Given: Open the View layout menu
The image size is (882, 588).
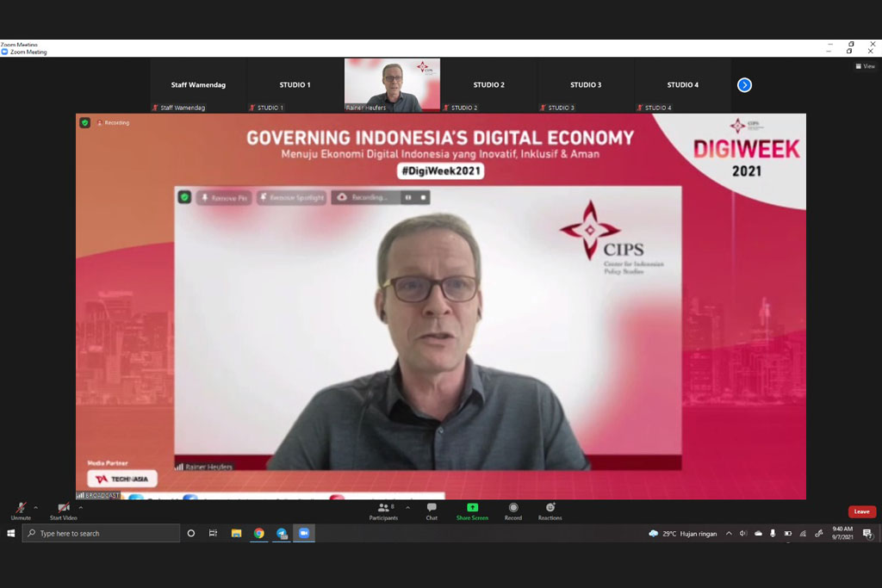Looking at the screenshot, I should tap(865, 66).
